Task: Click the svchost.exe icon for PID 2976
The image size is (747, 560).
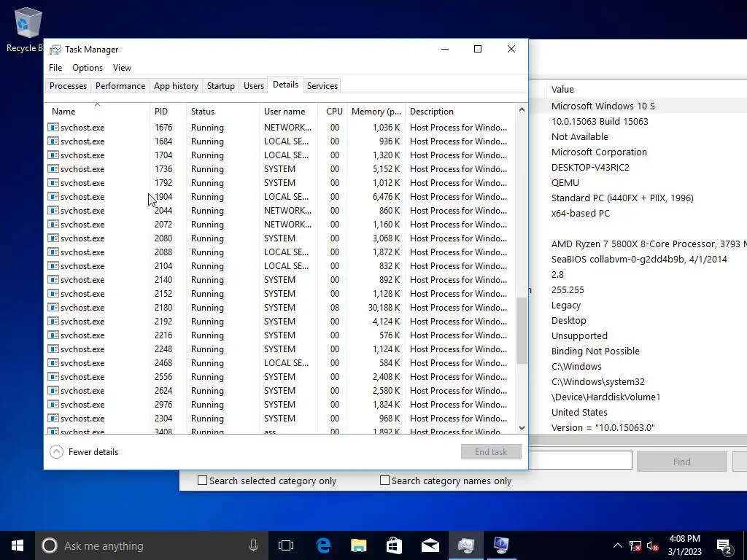Action: (x=53, y=404)
